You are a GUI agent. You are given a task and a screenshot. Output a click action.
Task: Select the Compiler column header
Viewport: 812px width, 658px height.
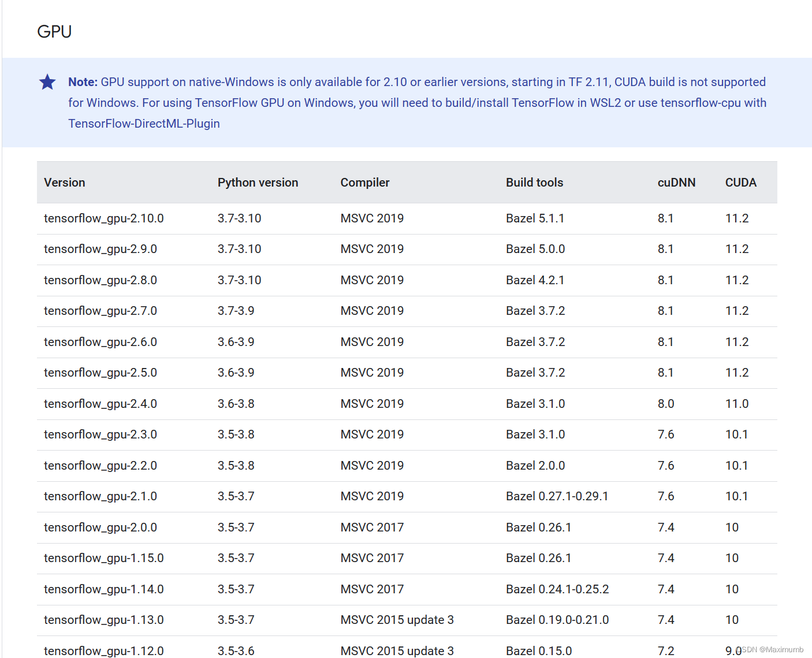point(364,182)
